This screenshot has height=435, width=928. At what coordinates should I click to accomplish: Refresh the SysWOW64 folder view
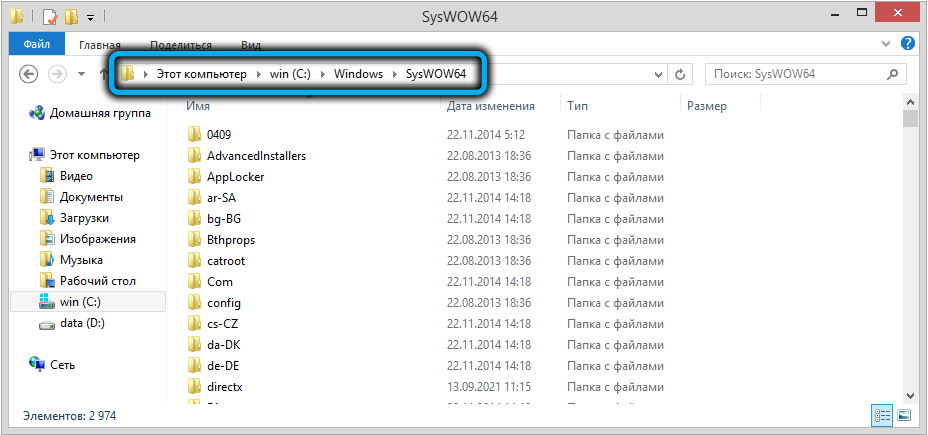coord(680,74)
